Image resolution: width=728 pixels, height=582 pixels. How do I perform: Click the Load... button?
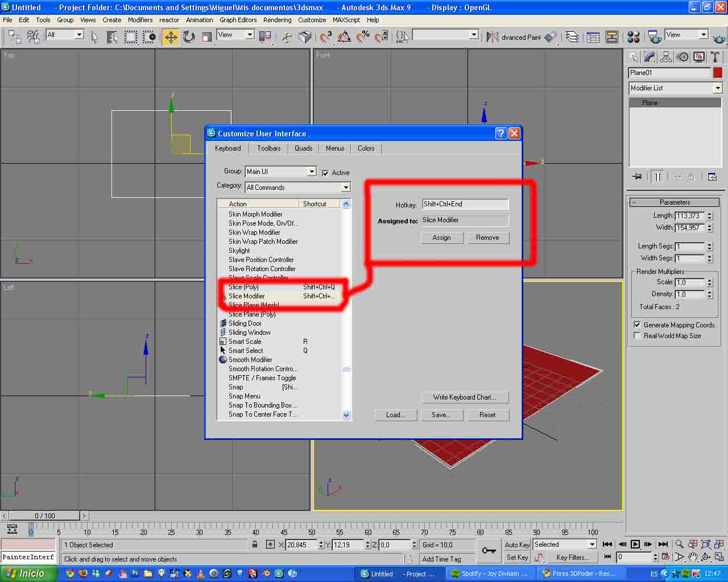coord(395,415)
